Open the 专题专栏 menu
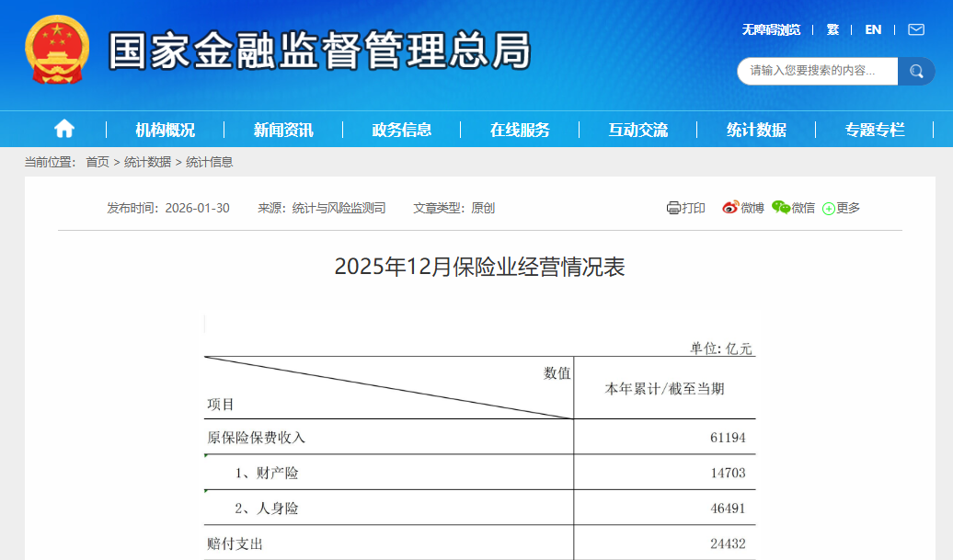The image size is (953, 560). pos(875,130)
